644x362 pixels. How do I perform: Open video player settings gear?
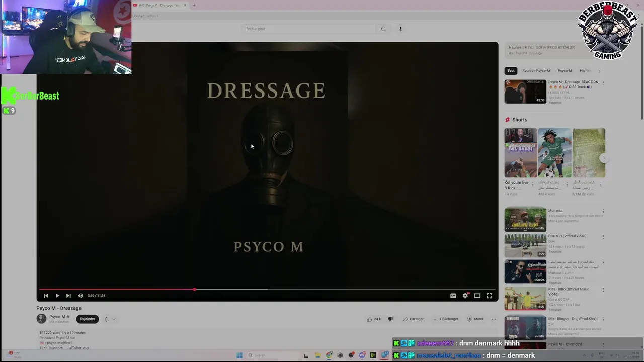tap(465, 296)
